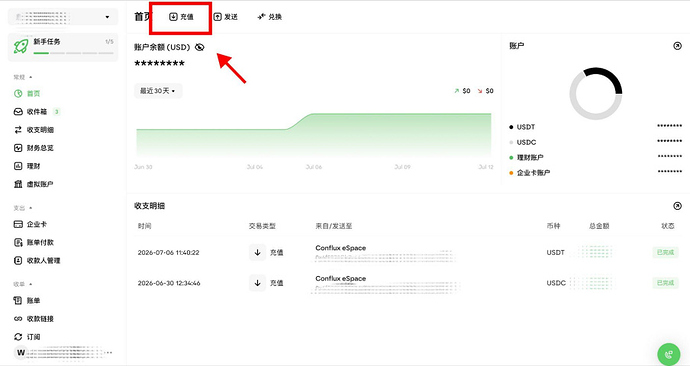This screenshot has width=690, height=366.
Task: Collapse the 支出 sidebar section
Action: click(x=23, y=208)
